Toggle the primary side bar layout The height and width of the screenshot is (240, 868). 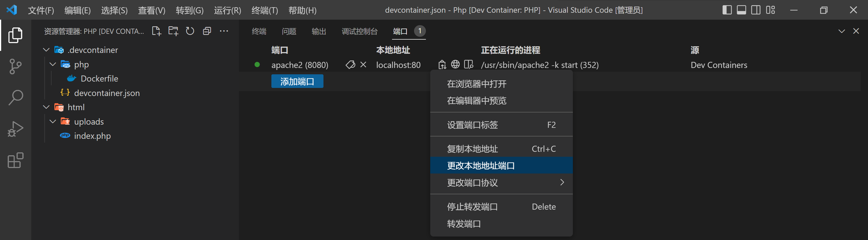pyautogui.click(x=727, y=10)
